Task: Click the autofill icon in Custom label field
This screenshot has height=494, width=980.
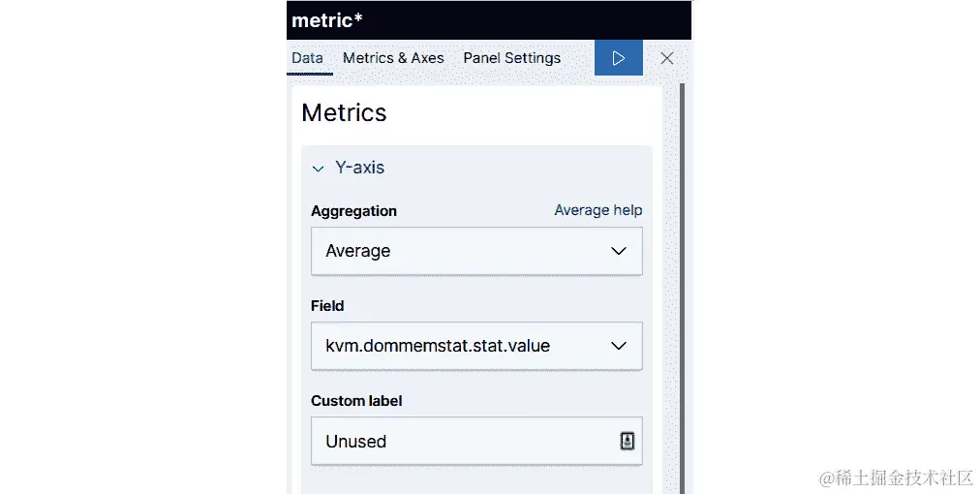Action: pyautogui.click(x=627, y=442)
